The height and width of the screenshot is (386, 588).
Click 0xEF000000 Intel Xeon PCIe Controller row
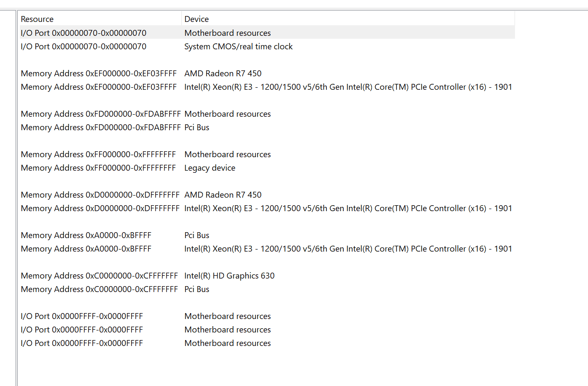point(99,87)
